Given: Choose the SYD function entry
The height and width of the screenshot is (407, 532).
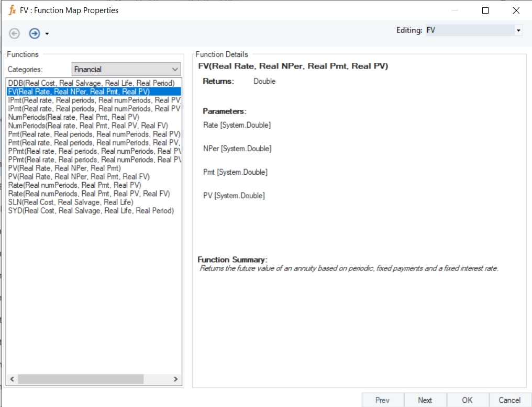Looking at the screenshot, I should (x=91, y=211).
